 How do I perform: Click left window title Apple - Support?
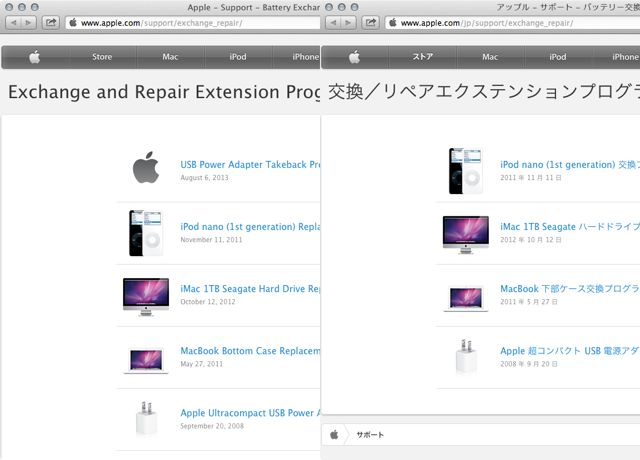click(253, 7)
